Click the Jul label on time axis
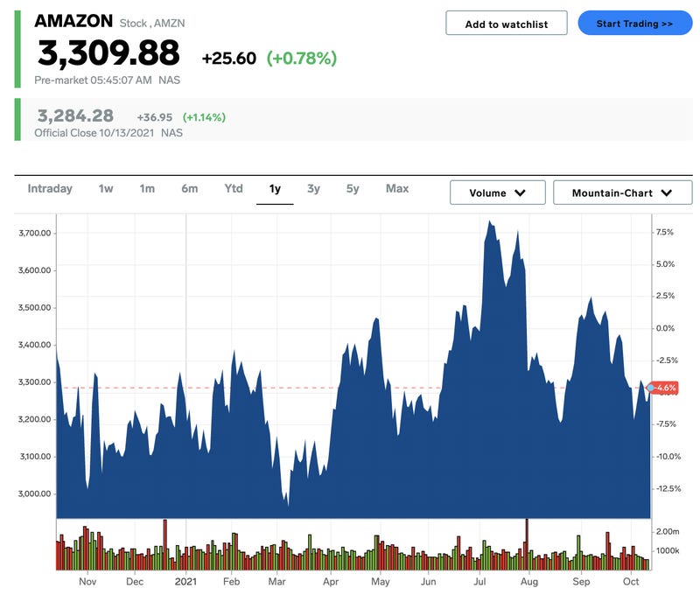Viewport: 700px width, 602px height. [479, 582]
